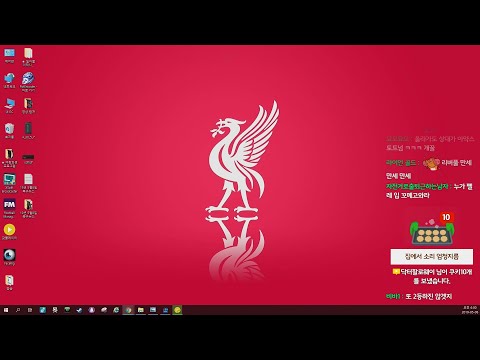Show the taskbar clock and date
The width and height of the screenshot is (480, 360).
[x=470, y=310]
